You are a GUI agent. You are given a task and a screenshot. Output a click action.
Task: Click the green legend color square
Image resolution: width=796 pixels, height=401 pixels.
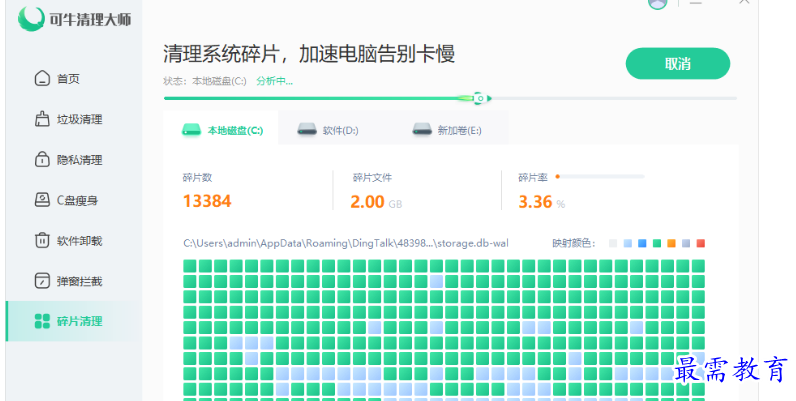tap(656, 244)
